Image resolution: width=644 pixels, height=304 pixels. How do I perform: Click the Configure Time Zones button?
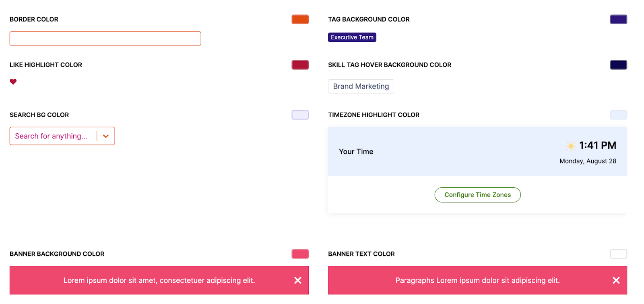(x=477, y=195)
